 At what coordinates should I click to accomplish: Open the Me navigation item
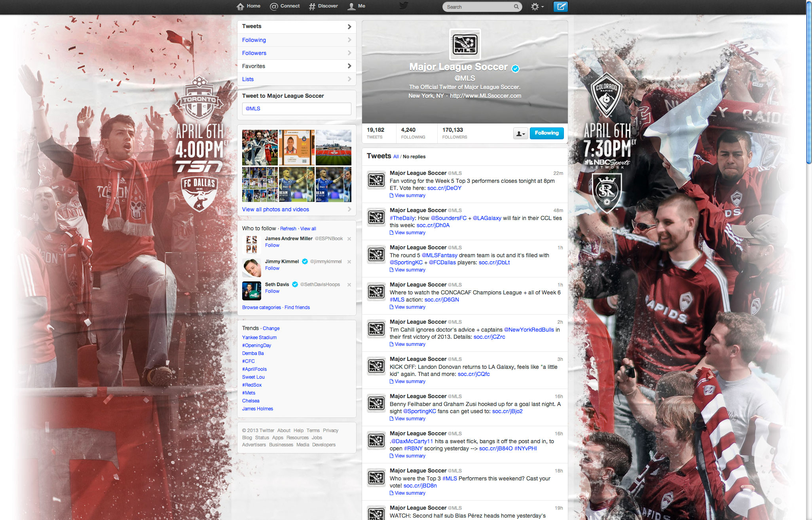[356, 6]
